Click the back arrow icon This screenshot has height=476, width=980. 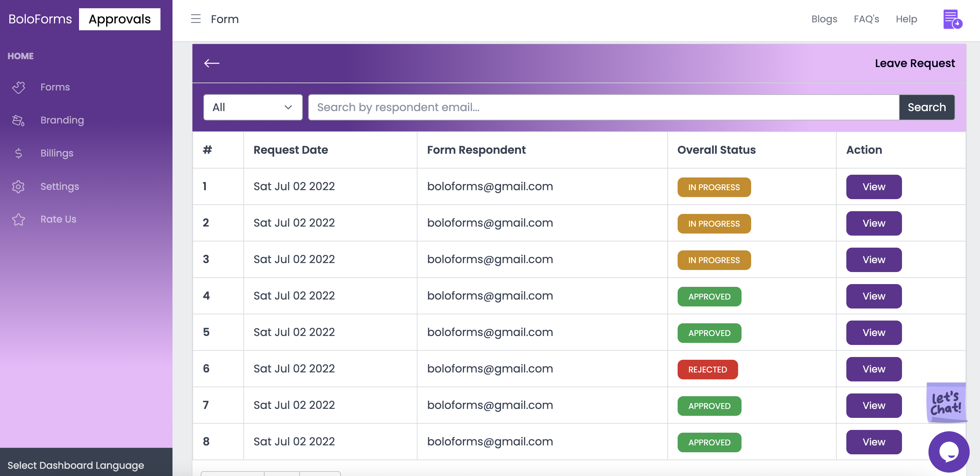click(x=212, y=63)
